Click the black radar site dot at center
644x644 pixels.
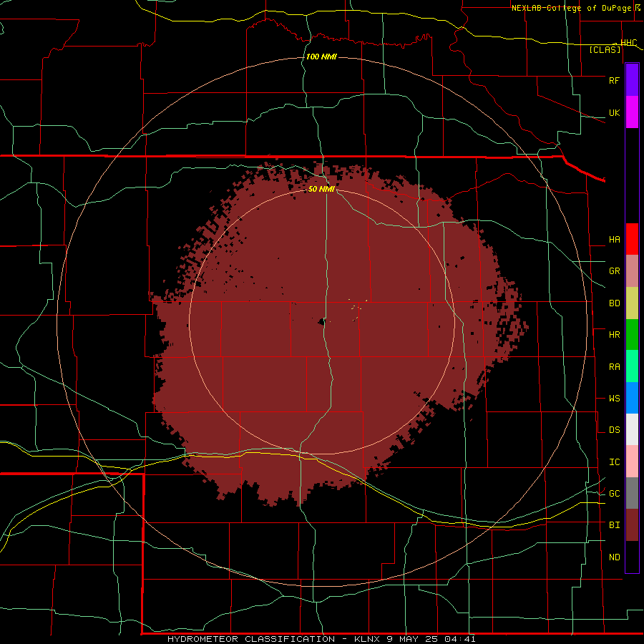(x=322, y=322)
